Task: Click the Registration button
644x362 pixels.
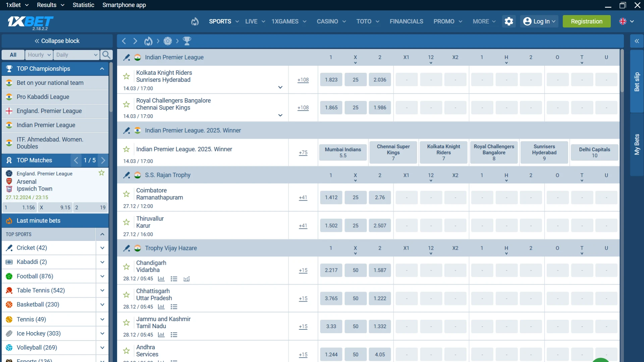Action: [587, 21]
